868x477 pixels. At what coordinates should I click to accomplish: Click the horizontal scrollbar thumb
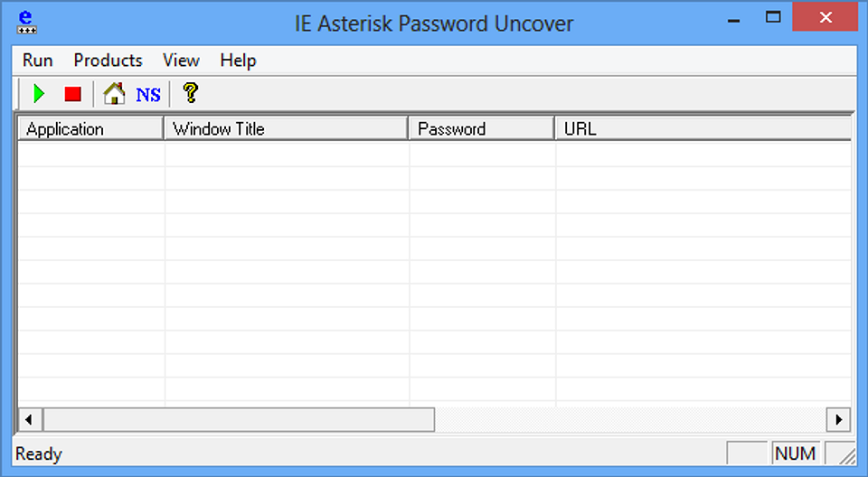[239, 419]
